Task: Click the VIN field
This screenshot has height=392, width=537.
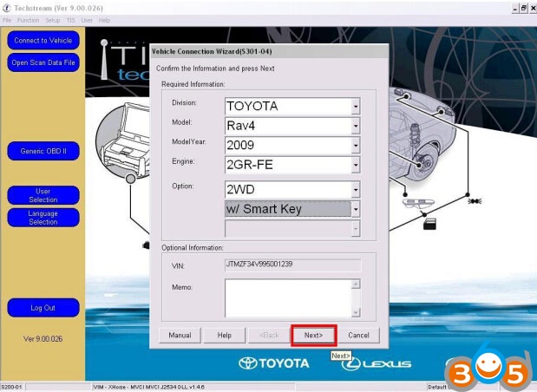Action: click(292, 265)
